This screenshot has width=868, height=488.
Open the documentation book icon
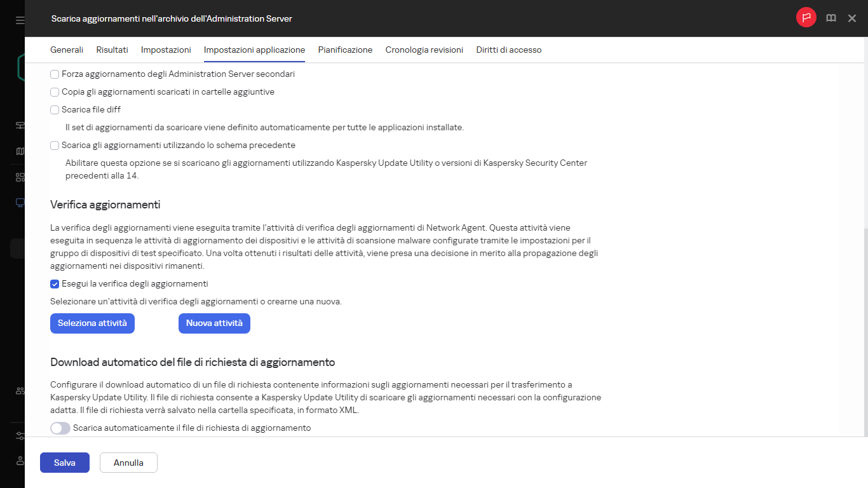(x=831, y=18)
